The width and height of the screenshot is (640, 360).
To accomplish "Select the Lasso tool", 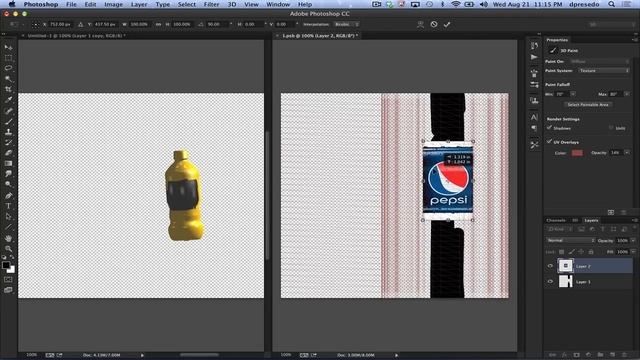I will click(8, 68).
